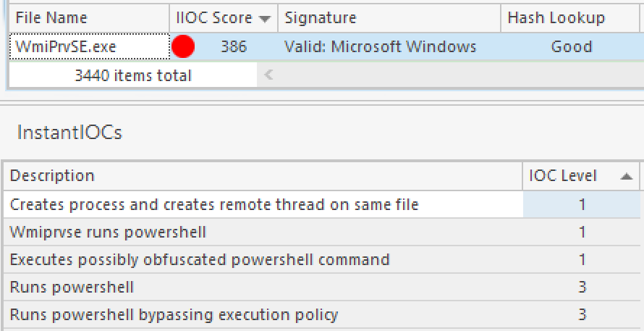Click the IOC Level column header label
Image resolution: width=644 pixels, height=331 pixels.
pyautogui.click(x=563, y=176)
